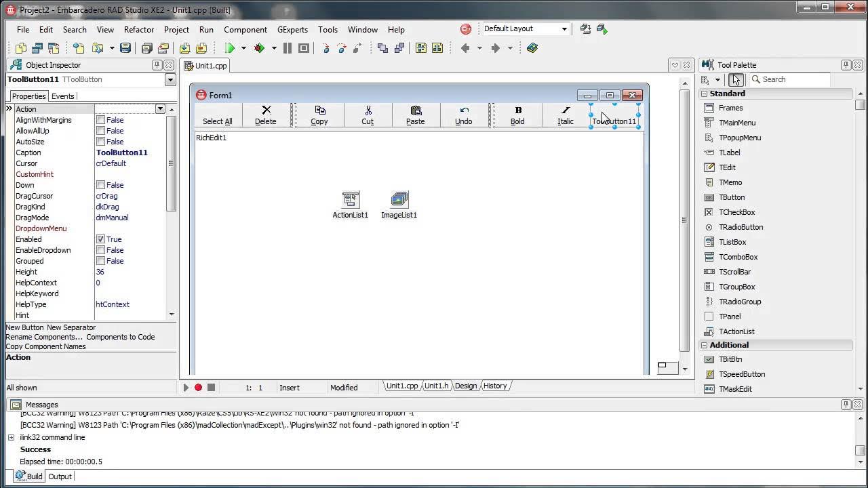Collapse the Additional palette category
The image size is (868, 488).
click(x=704, y=345)
